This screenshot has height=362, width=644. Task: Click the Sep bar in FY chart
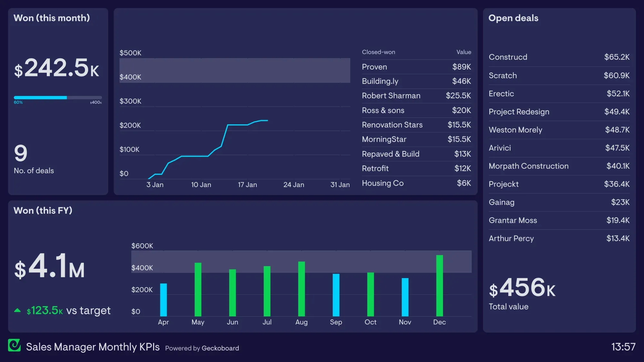(336, 295)
